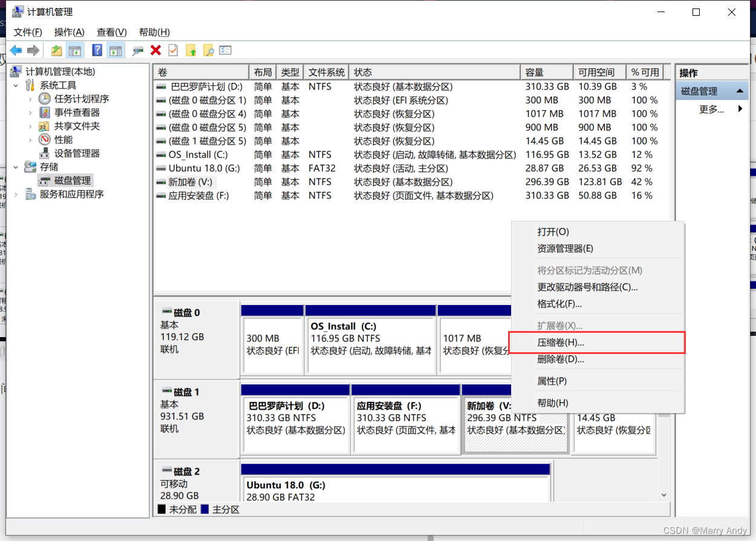Select 设备管理器 in the tree
Screen dimensions: 756x541
pyautogui.click(x=77, y=153)
